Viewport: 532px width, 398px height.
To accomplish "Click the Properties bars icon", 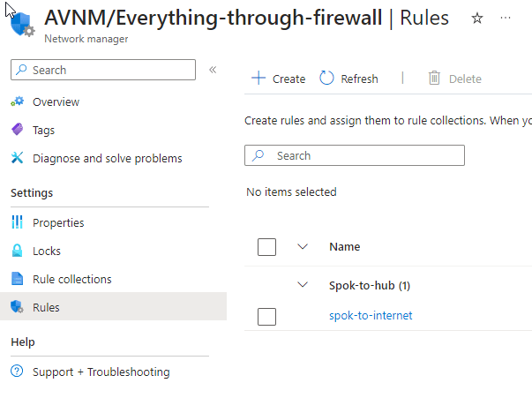I will (x=18, y=222).
